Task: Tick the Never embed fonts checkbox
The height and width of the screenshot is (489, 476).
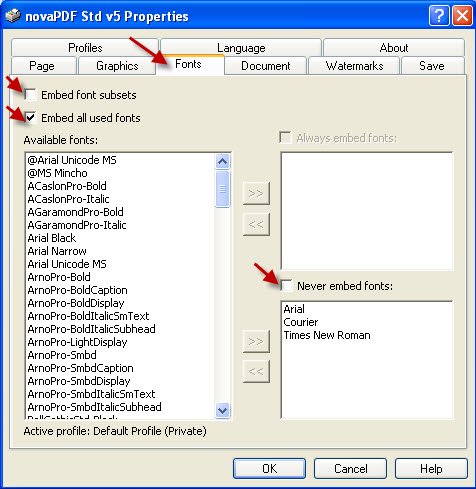Action: pos(286,286)
